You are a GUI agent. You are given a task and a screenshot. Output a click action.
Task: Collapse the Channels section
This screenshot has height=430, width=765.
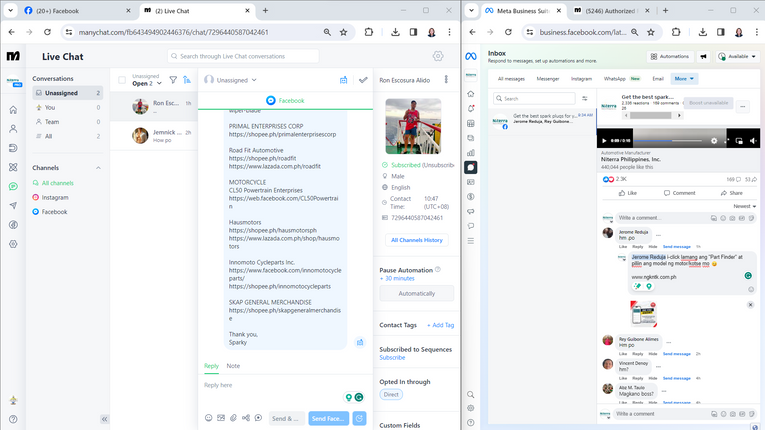pyautogui.click(x=98, y=168)
